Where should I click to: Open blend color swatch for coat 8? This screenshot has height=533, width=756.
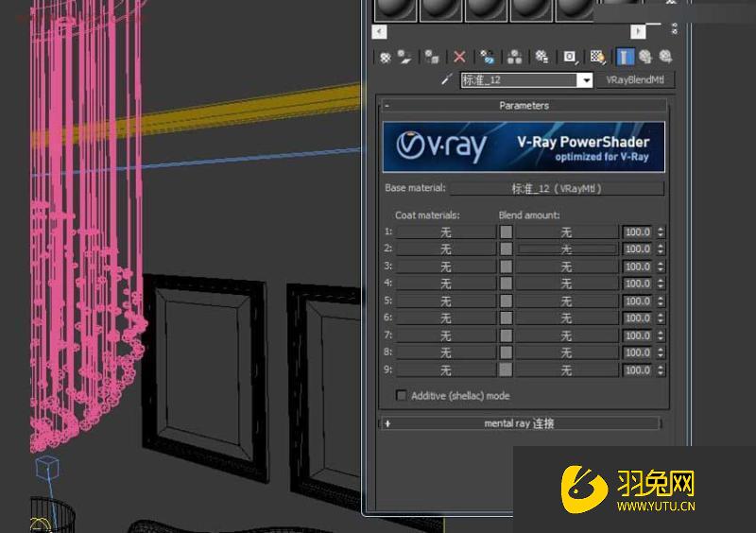click(506, 352)
